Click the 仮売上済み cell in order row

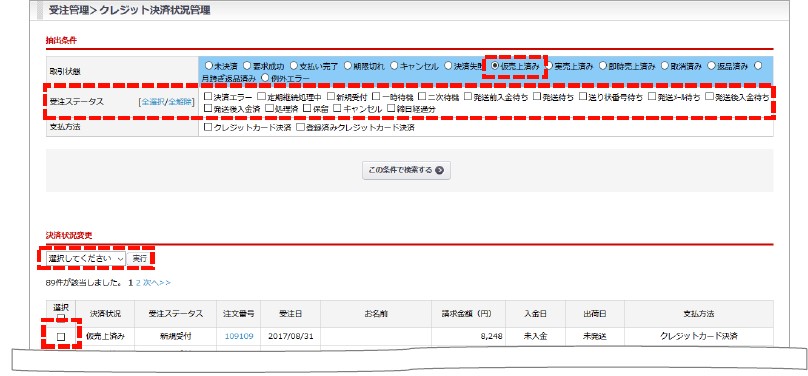pyautogui.click(x=105, y=336)
